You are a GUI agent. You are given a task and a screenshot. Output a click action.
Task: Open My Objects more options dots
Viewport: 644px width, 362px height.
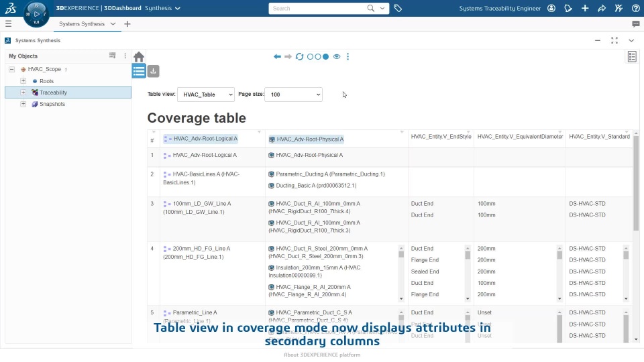coord(125,56)
